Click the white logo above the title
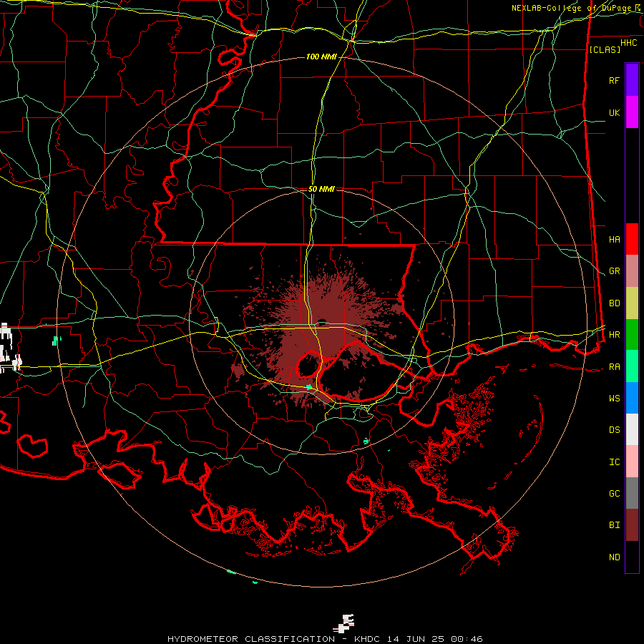Screen dimensions: 644x644 343,623
